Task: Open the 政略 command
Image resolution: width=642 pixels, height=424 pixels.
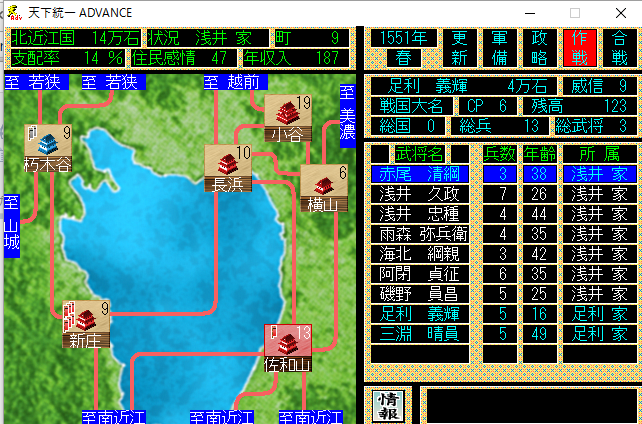Action: tap(540, 48)
